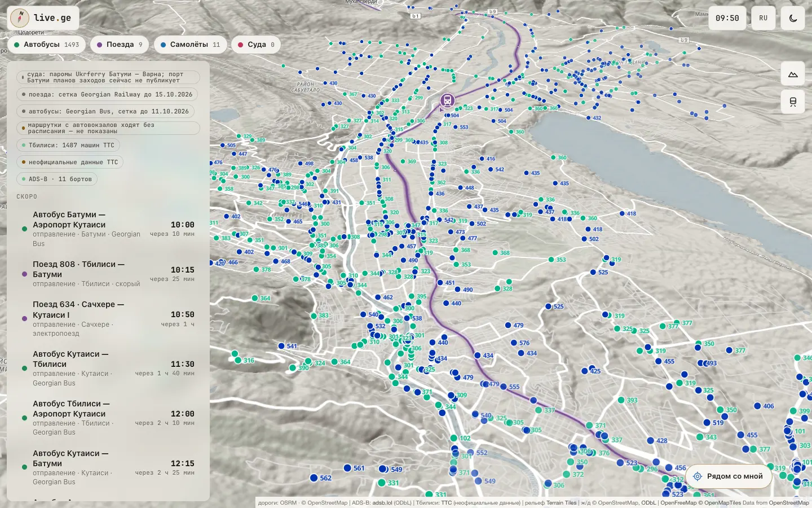This screenshot has width=812, height=508.
Task: Open Поезд 634 Сачхере — Кутаиси I departure
Action: pos(108,319)
